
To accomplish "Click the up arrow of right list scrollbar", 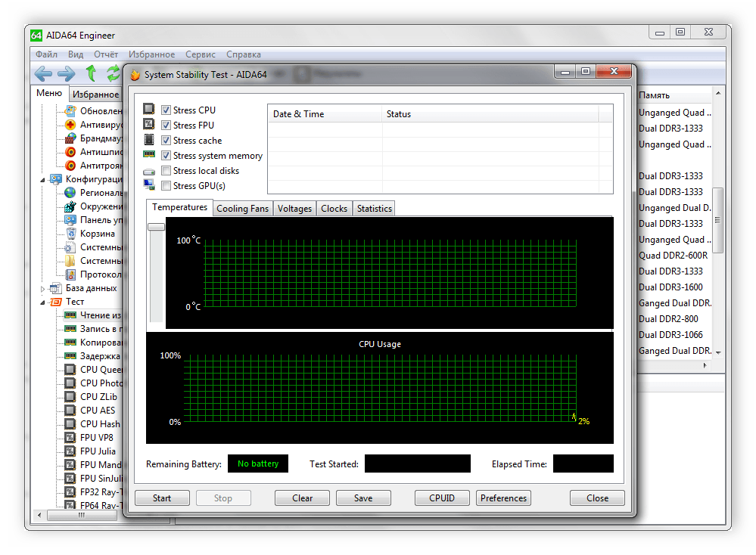I will (718, 93).
